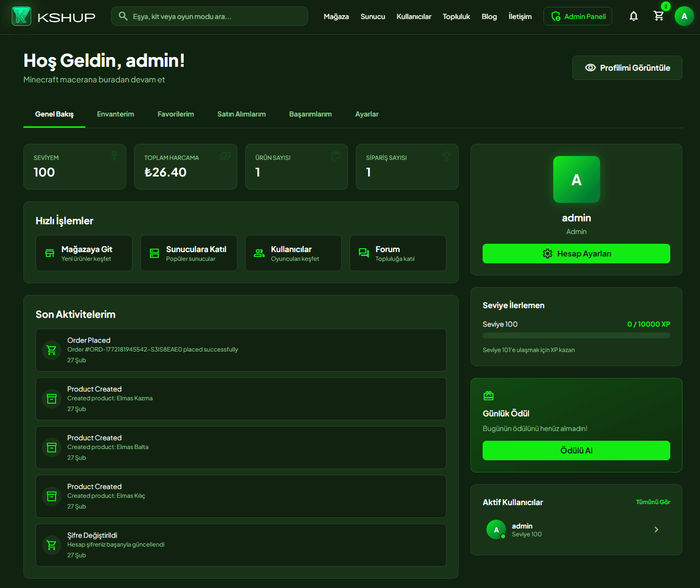Expand admin row chevron in Aktif Kullanıcılar
700x588 pixels.
tap(656, 529)
